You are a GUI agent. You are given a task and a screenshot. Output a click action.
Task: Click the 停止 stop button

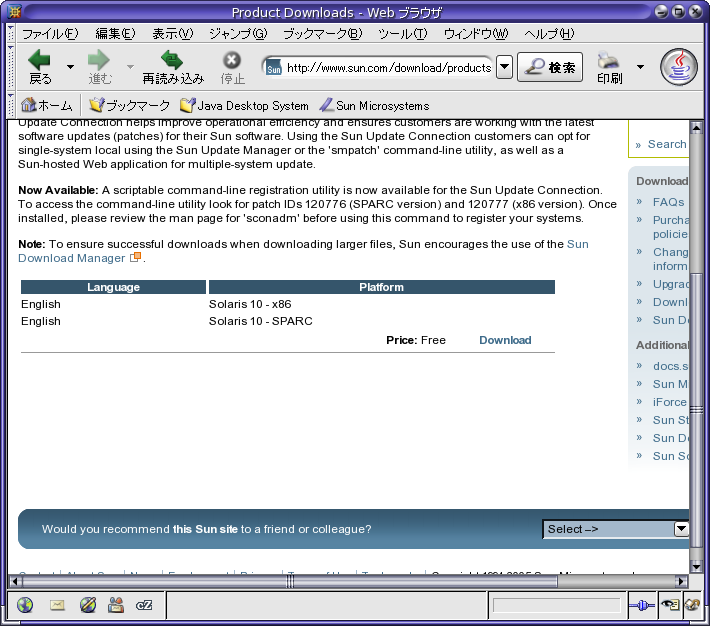(232, 67)
